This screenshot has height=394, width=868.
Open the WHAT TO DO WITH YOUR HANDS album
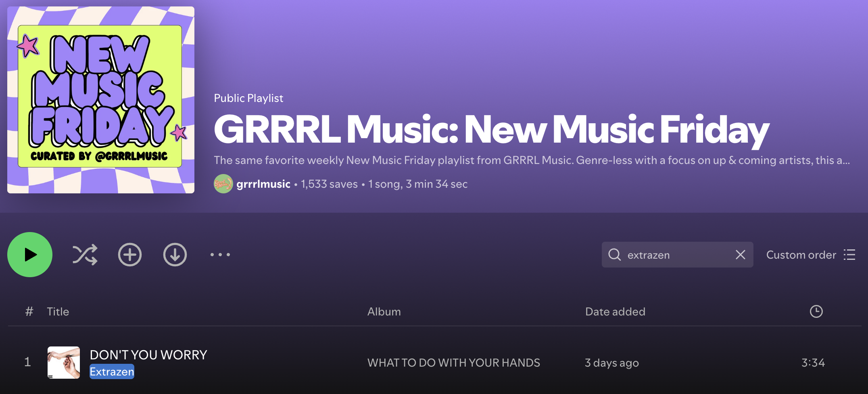454,363
